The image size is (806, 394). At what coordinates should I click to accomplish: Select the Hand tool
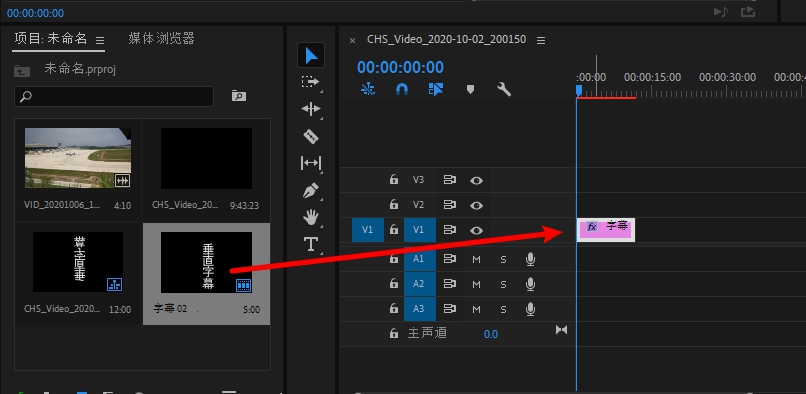pyautogui.click(x=311, y=218)
